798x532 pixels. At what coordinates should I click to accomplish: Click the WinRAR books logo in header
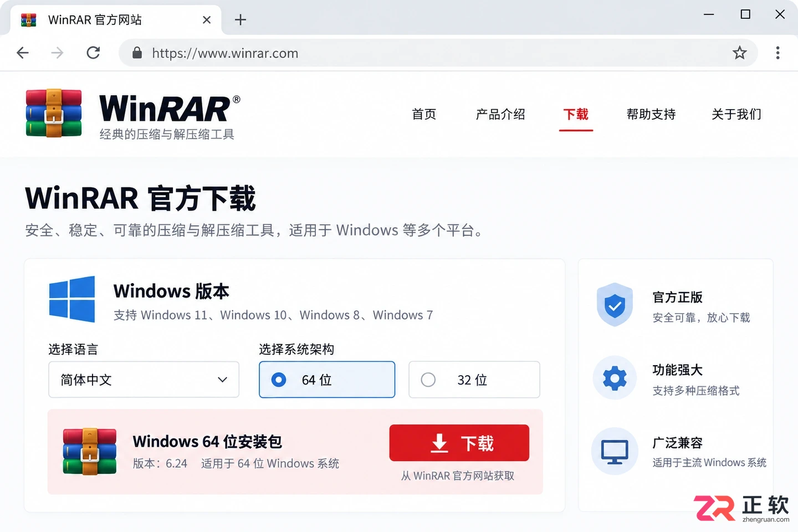click(54, 113)
